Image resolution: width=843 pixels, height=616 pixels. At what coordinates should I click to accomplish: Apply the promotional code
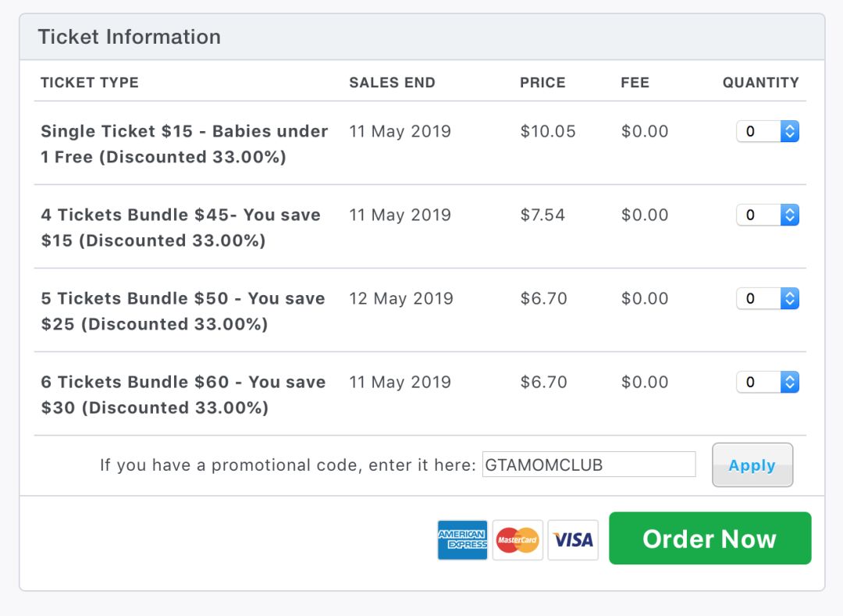(x=752, y=465)
